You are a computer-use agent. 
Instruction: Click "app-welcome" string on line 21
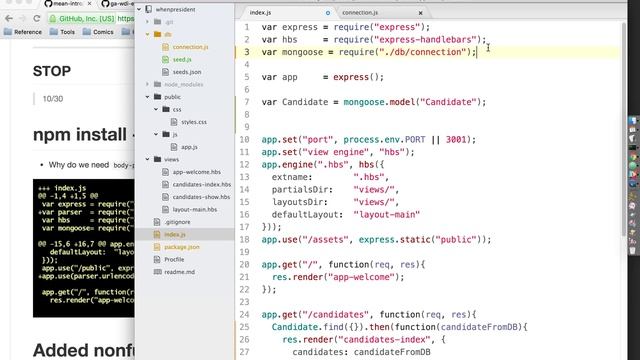coord(362,277)
